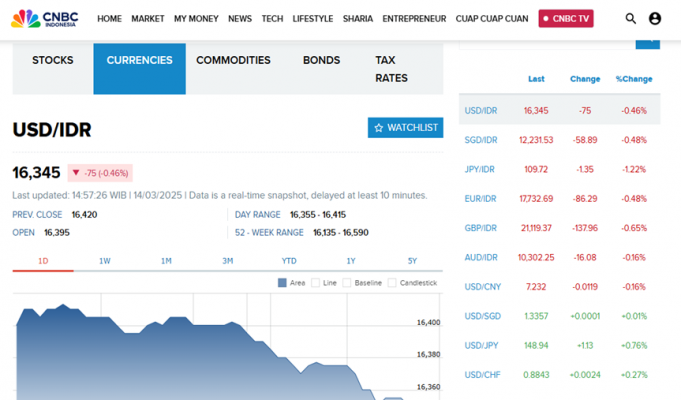Switch to the Stocks tab

pyautogui.click(x=53, y=61)
